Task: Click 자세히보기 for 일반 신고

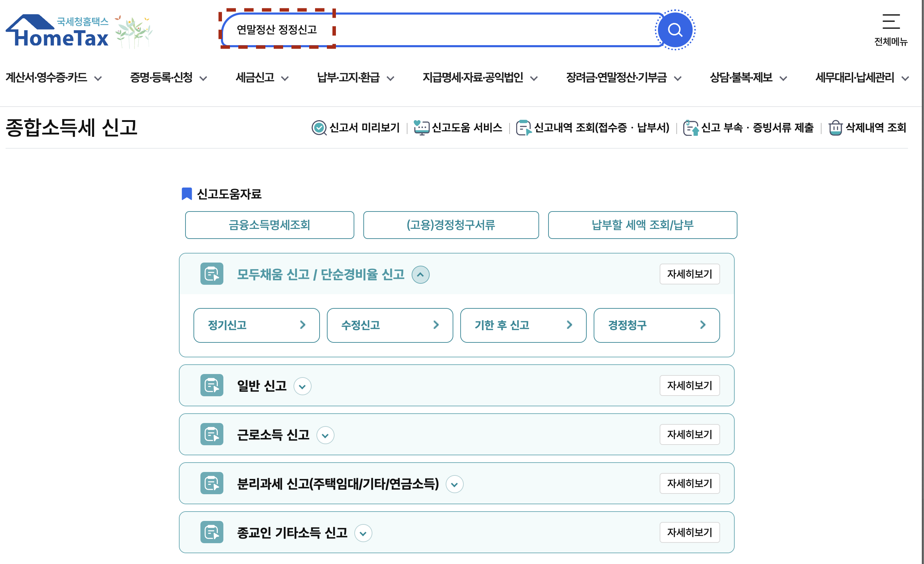Action: click(x=689, y=385)
